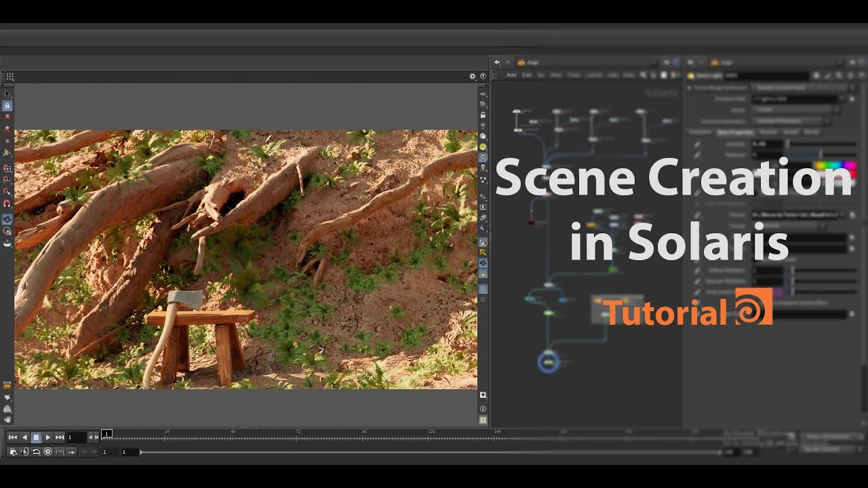
Task: Toggle audio playback speaker icon
Action: click(25, 452)
